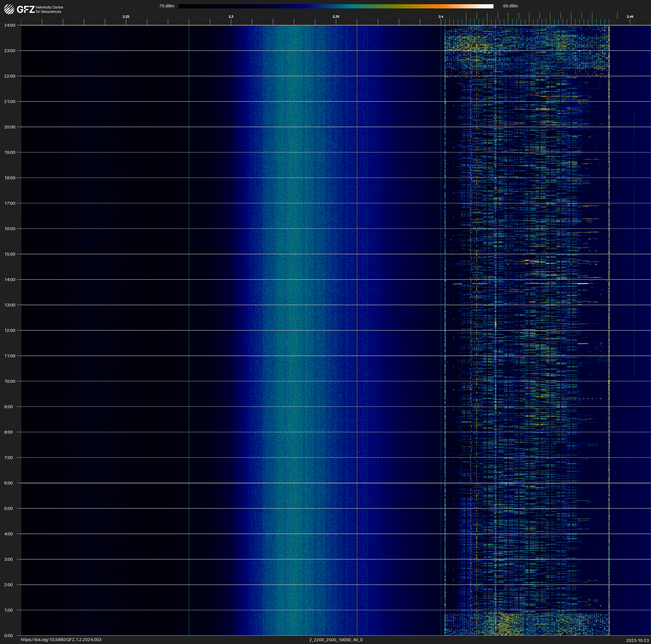This screenshot has height=644, width=651.
Task: Click the -55 dBm scale label
Action: click(x=509, y=6)
